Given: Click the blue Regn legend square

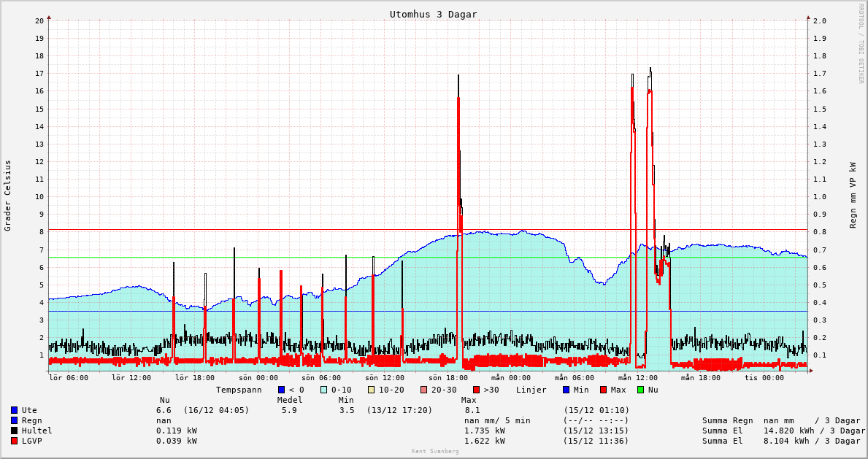Looking at the screenshot, I should click(14, 420).
